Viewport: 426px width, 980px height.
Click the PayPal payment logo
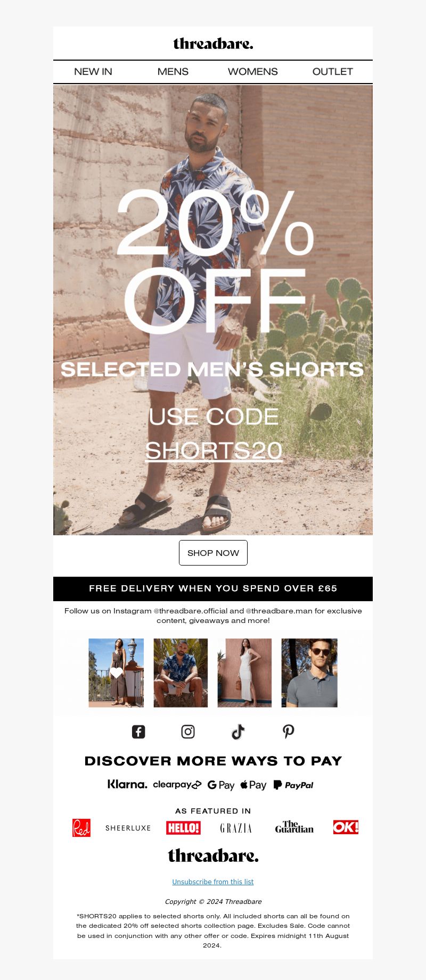293,785
